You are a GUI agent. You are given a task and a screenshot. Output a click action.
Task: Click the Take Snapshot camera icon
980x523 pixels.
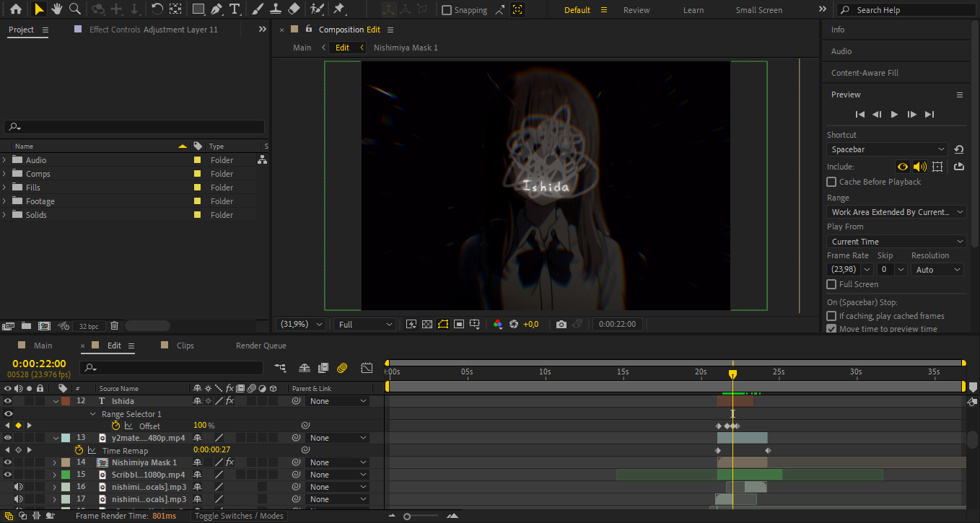tap(561, 325)
